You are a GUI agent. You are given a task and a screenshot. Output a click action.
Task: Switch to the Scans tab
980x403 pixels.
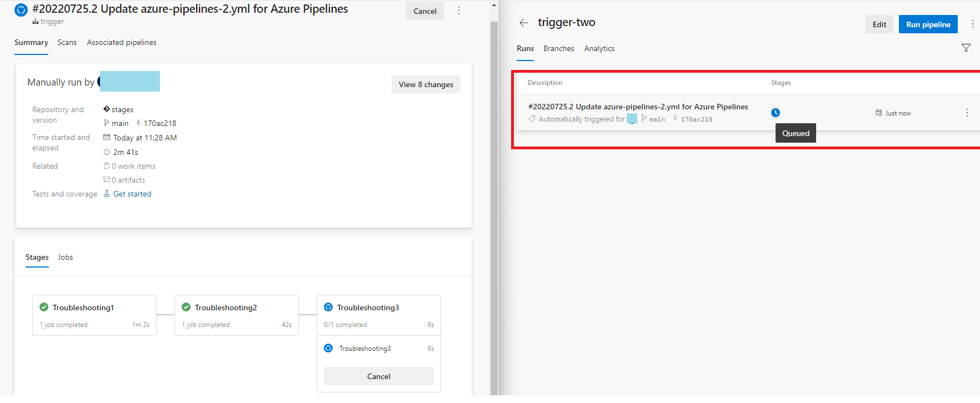tap(67, 43)
